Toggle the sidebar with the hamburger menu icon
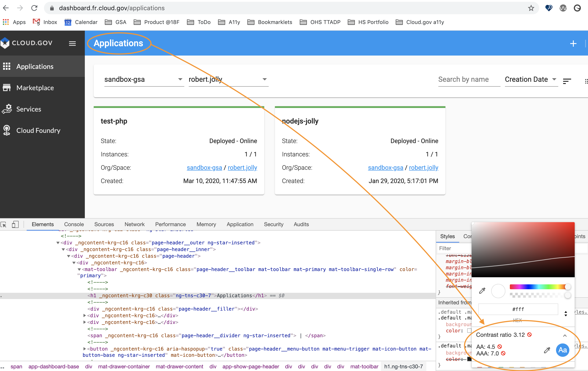Viewport: 588px width, 371px height. click(72, 44)
